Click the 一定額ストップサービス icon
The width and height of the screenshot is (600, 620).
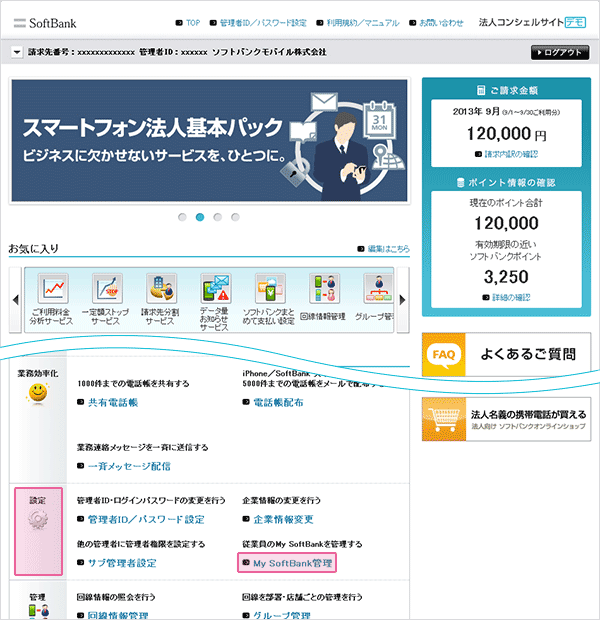(x=107, y=290)
